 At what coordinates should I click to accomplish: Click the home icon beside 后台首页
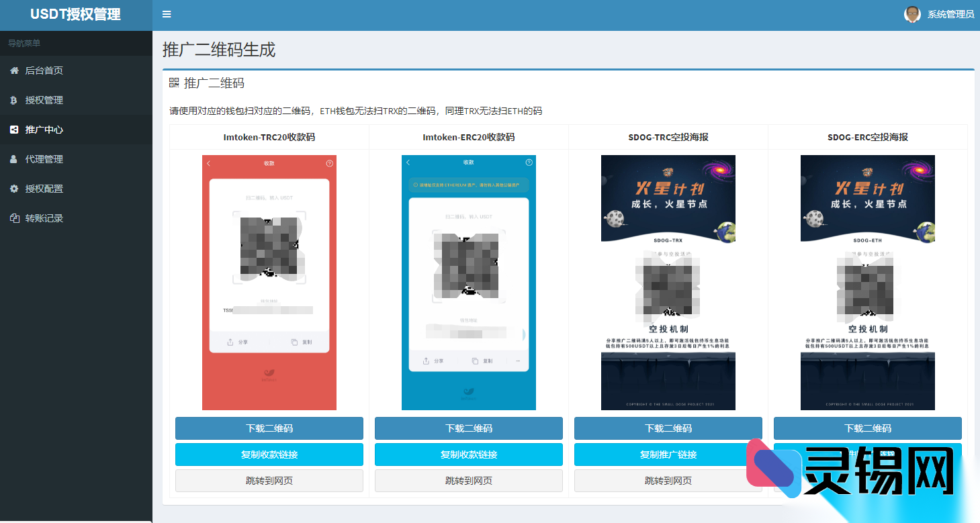(15, 70)
